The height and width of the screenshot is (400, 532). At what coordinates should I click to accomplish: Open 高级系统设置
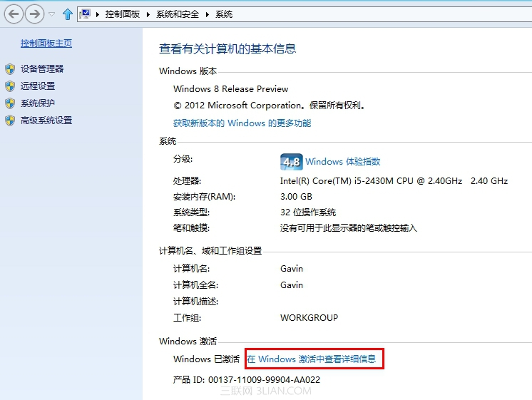[x=46, y=120]
